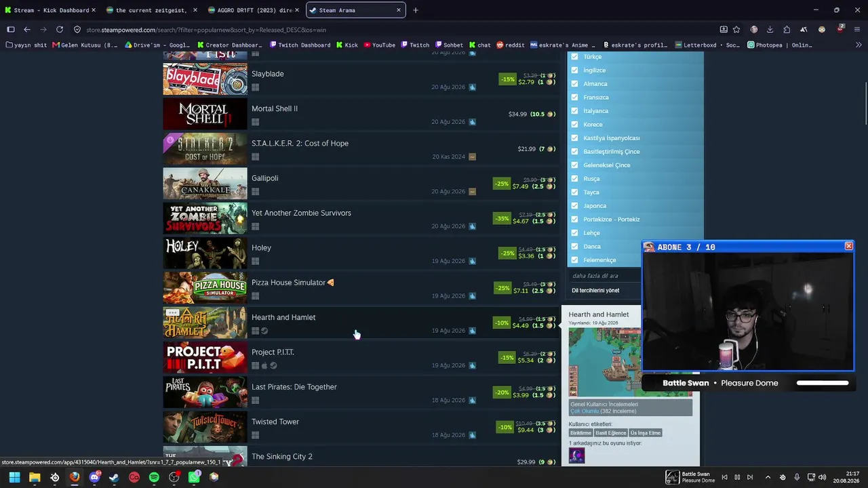Open Steam from the taskbar

114,477
